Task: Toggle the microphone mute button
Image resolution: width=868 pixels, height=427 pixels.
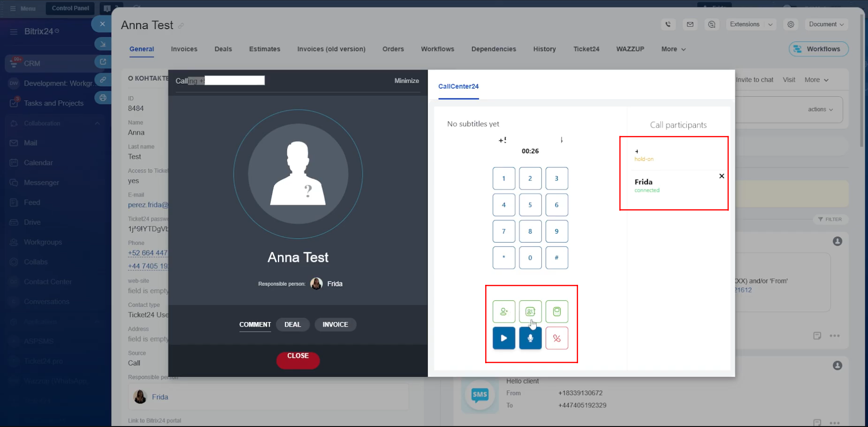Action: coord(530,338)
